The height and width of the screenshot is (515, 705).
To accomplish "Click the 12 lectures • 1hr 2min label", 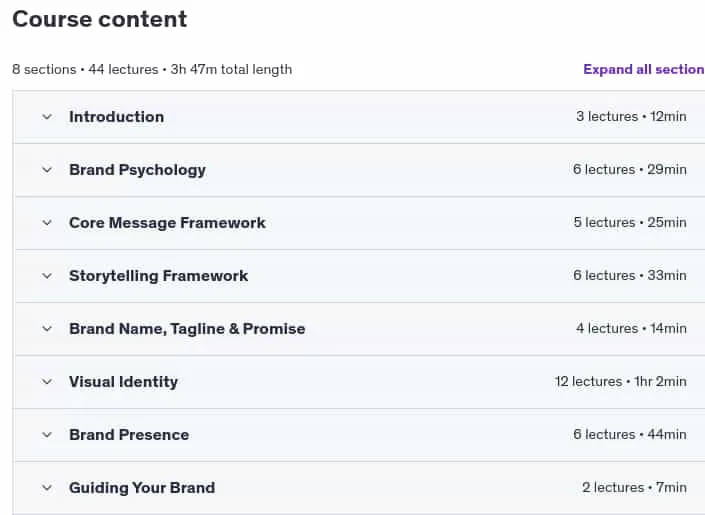I will click(x=620, y=381).
